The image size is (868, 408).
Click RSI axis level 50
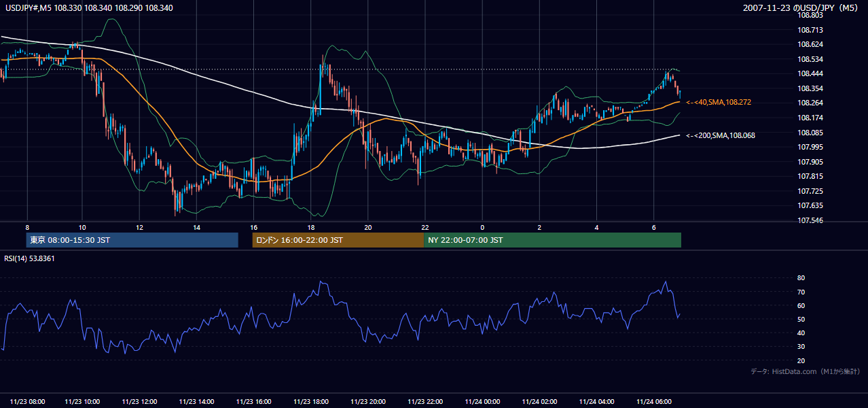point(801,319)
